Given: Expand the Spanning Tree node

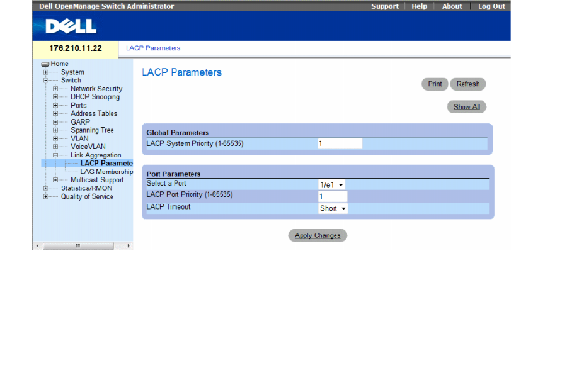Looking at the screenshot, I should click(x=55, y=130).
